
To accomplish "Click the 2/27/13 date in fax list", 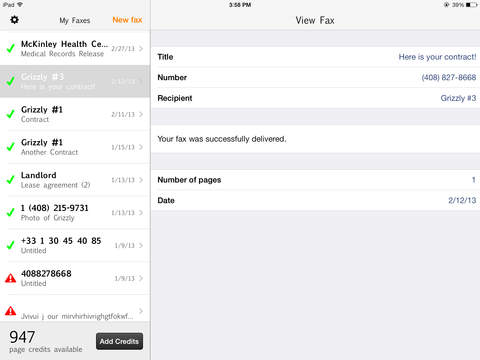I will click(x=123, y=49).
